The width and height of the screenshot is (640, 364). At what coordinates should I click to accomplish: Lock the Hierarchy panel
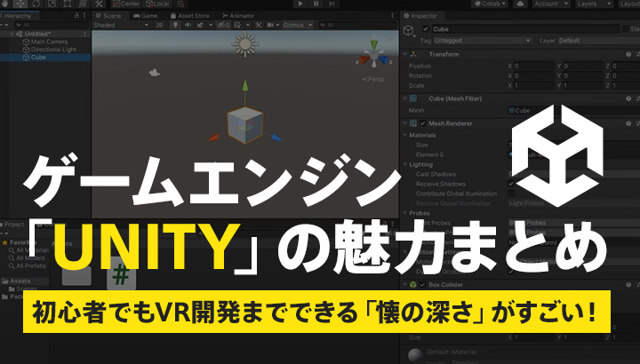[76, 15]
